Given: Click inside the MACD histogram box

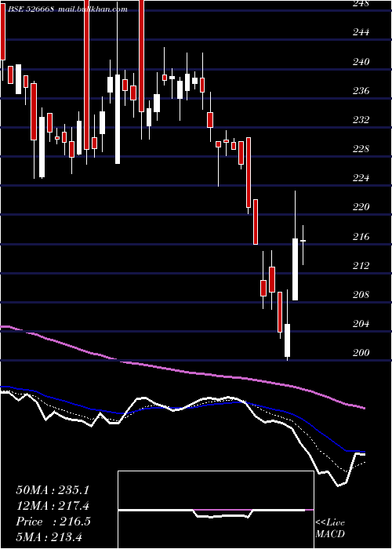Looking at the screenshot, I should click(216, 510).
